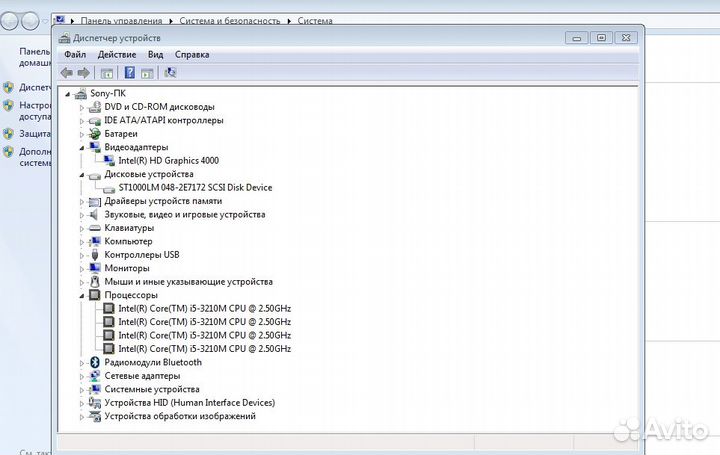Collapse the Процессоры category
The width and height of the screenshot is (720, 455).
[x=82, y=295]
